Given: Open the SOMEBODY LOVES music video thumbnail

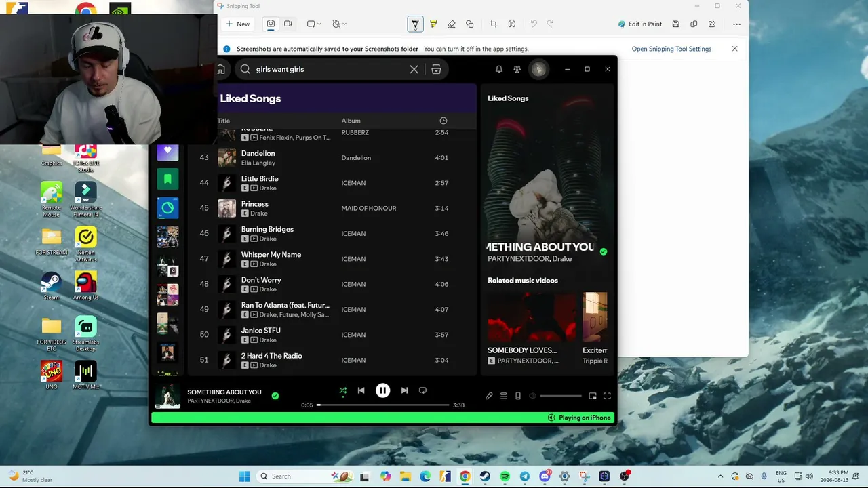Looking at the screenshot, I should click(532, 318).
